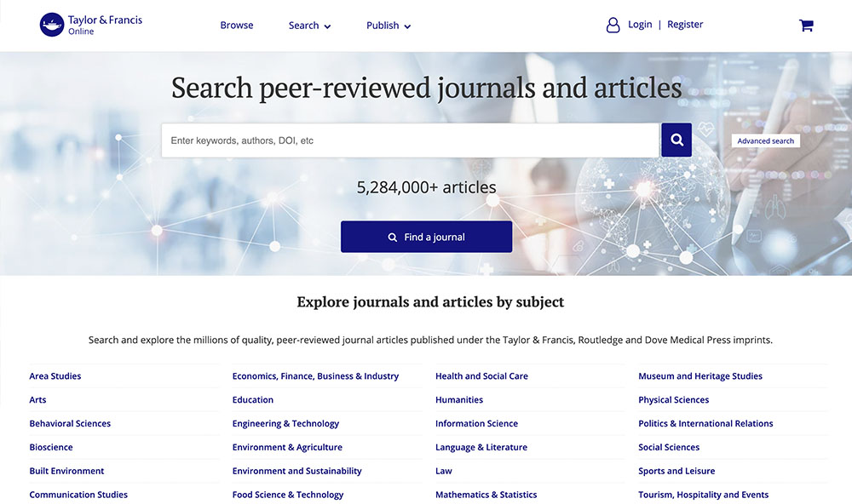Click the Login link
852x504 pixels.
[x=640, y=25]
